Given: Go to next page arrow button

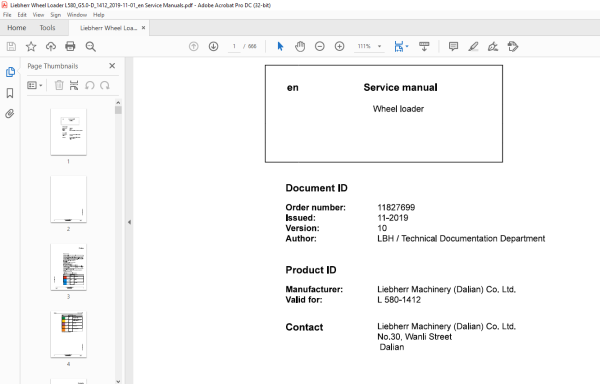Looking at the screenshot, I should pyautogui.click(x=214, y=47).
